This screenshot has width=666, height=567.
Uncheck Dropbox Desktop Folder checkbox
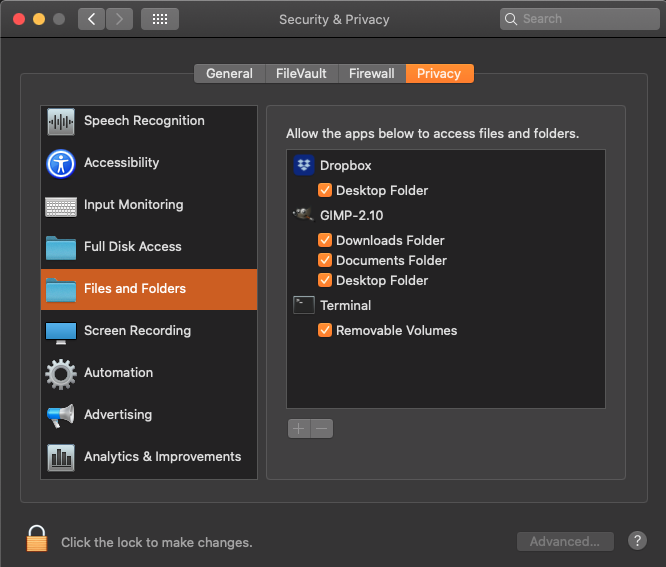[325, 190]
